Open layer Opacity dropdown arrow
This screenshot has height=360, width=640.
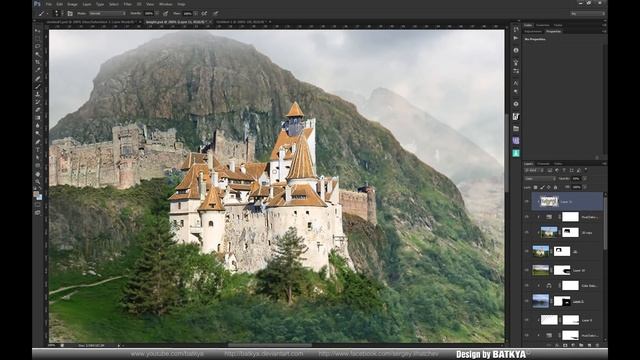tap(584, 178)
